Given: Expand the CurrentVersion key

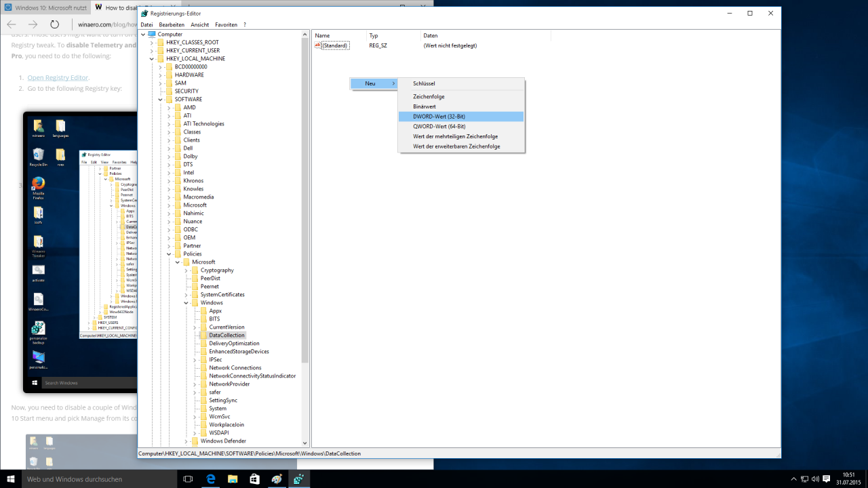Looking at the screenshot, I should pyautogui.click(x=195, y=327).
